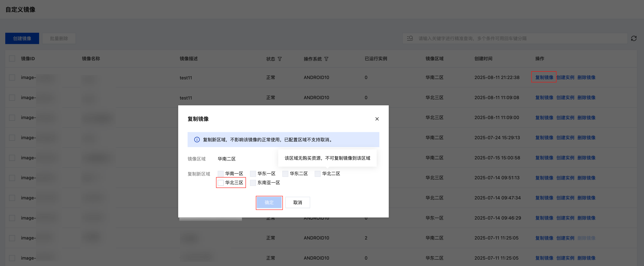Click the refresh icon beside search box
The height and width of the screenshot is (266, 644).
coord(633,38)
